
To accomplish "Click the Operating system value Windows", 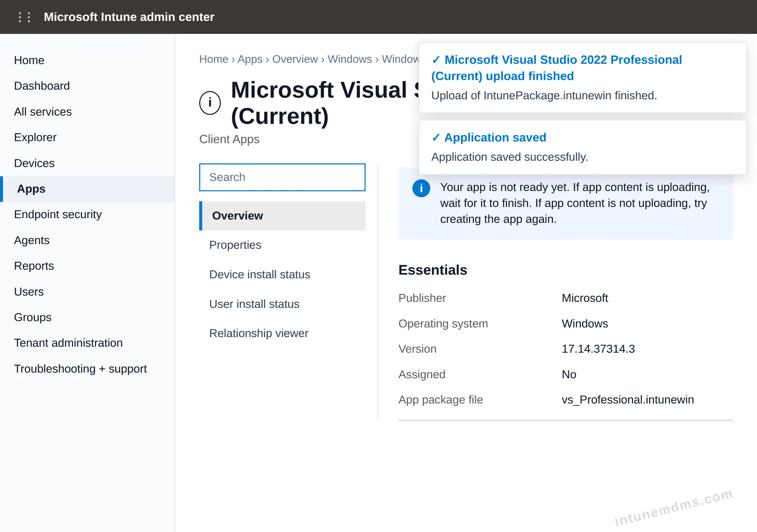I will [x=585, y=324].
